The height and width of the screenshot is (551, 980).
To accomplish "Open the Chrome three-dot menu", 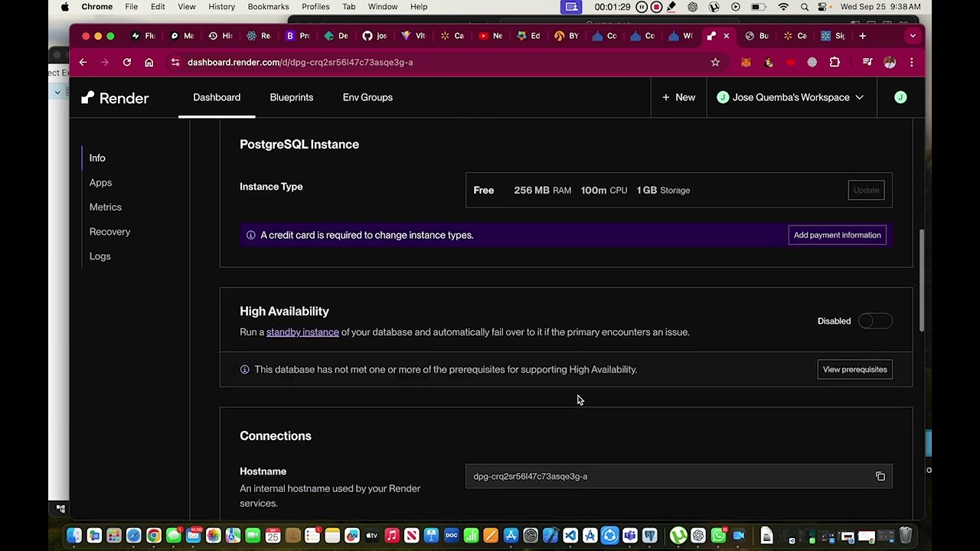I will click(x=911, y=62).
